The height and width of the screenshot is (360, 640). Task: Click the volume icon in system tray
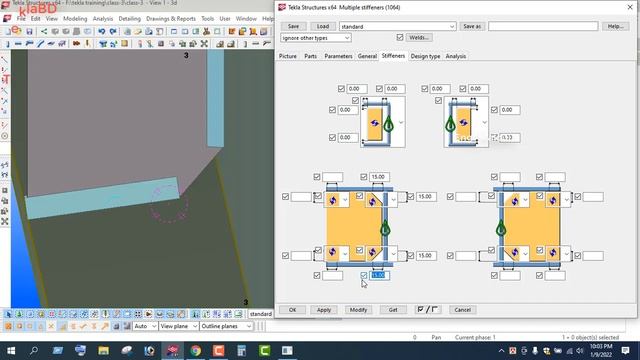click(x=580, y=351)
